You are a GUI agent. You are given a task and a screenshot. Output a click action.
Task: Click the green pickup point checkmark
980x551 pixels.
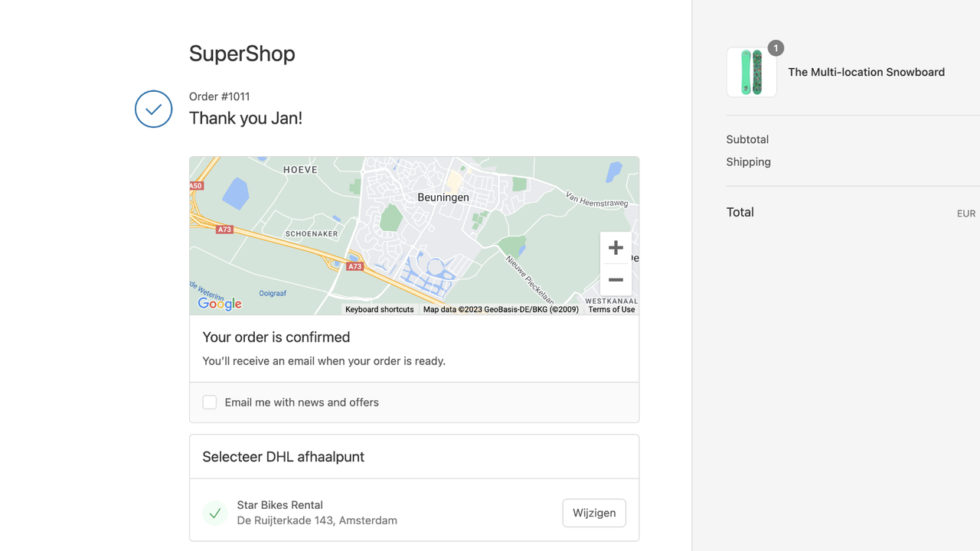(215, 513)
